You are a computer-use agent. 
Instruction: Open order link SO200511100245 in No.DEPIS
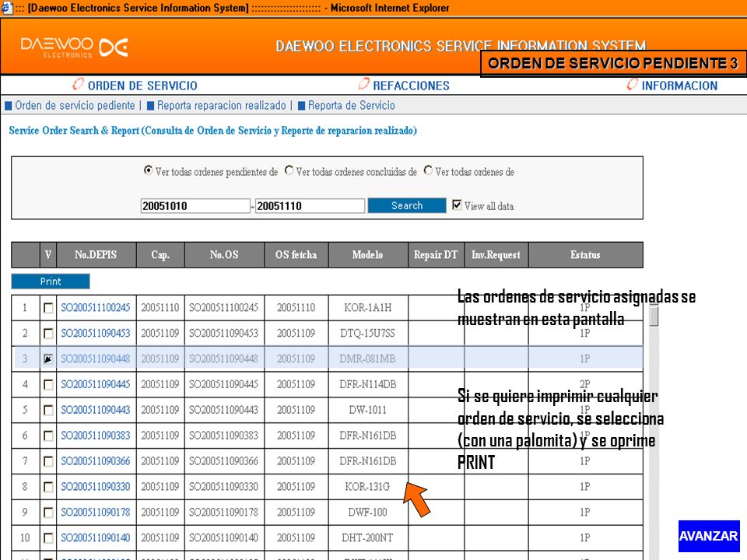[95, 308]
